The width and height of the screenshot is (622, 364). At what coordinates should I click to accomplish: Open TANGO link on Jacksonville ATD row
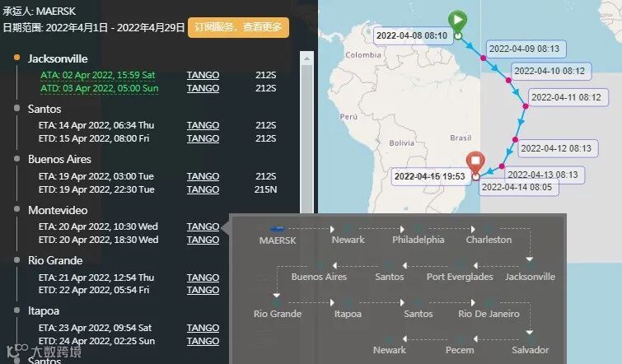pos(203,88)
